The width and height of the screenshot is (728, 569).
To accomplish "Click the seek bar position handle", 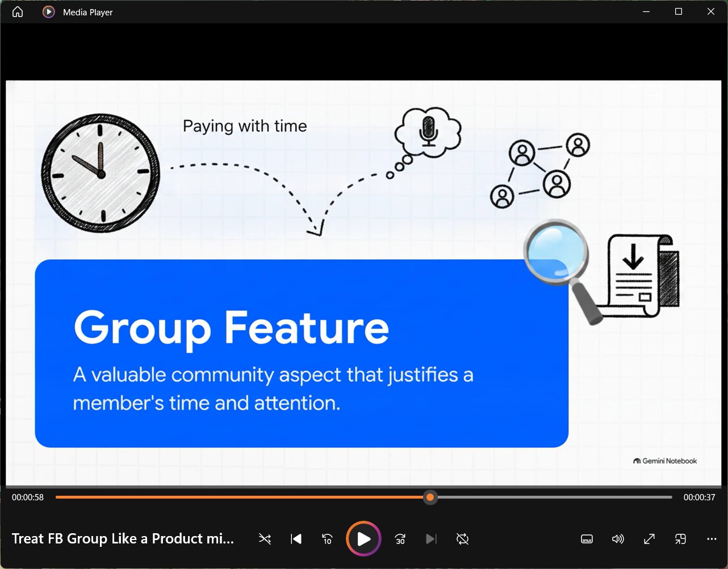I will click(430, 497).
